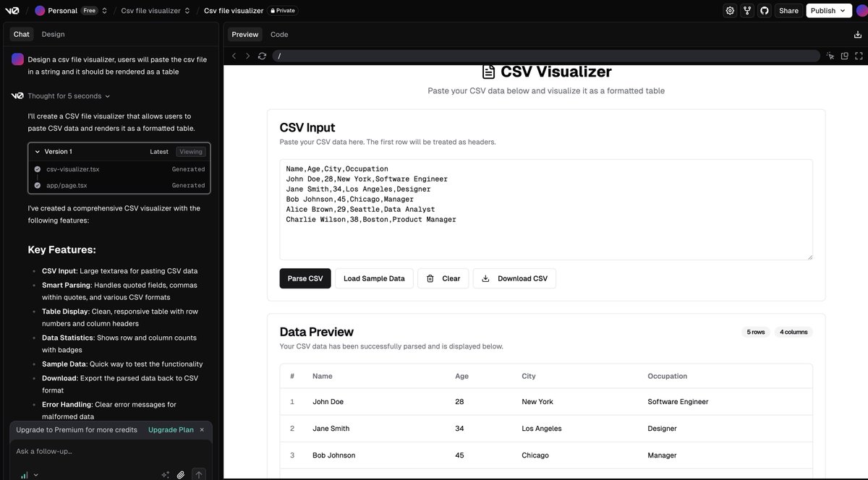The width and height of the screenshot is (868, 480).
Task: Click the City column header
Action: click(529, 376)
